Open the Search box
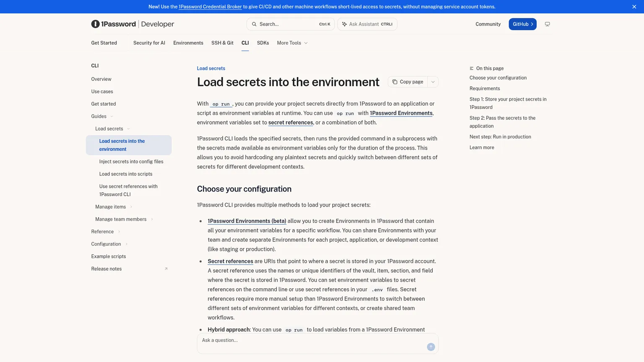Screen dimensions: 644x362 pos(291,24)
